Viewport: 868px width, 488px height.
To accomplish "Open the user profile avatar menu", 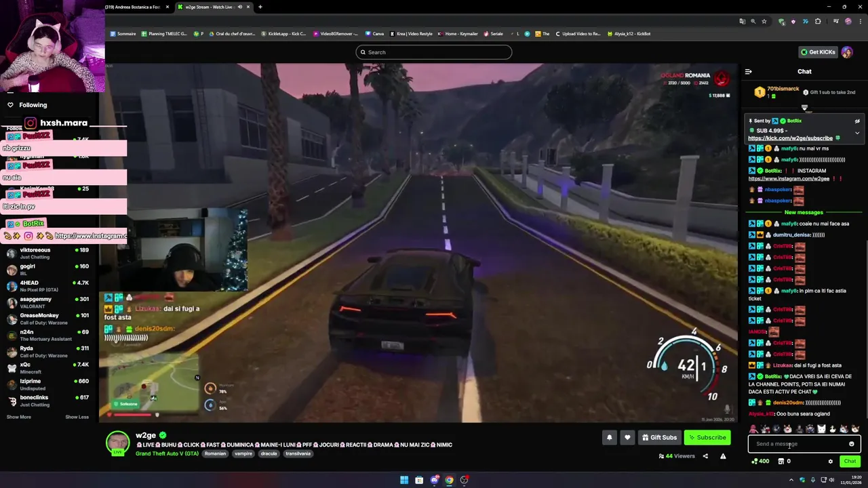I will (x=847, y=52).
